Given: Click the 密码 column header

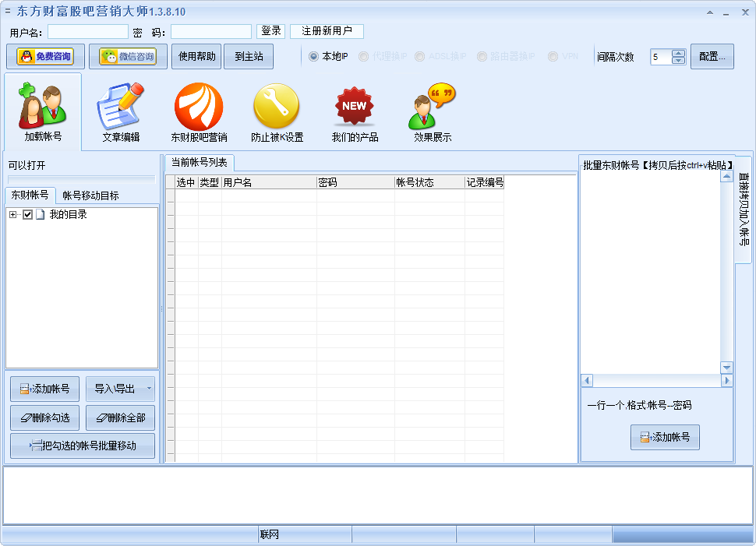Looking at the screenshot, I should [x=355, y=182].
